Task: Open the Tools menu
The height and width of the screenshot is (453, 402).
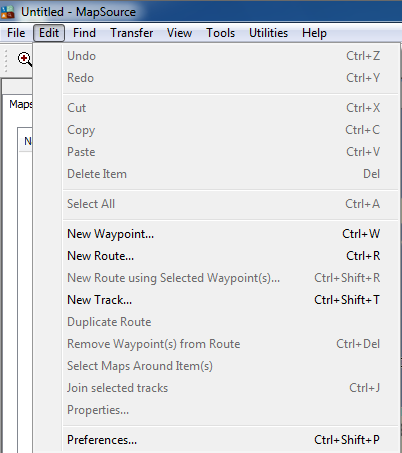Action: pyautogui.click(x=220, y=33)
